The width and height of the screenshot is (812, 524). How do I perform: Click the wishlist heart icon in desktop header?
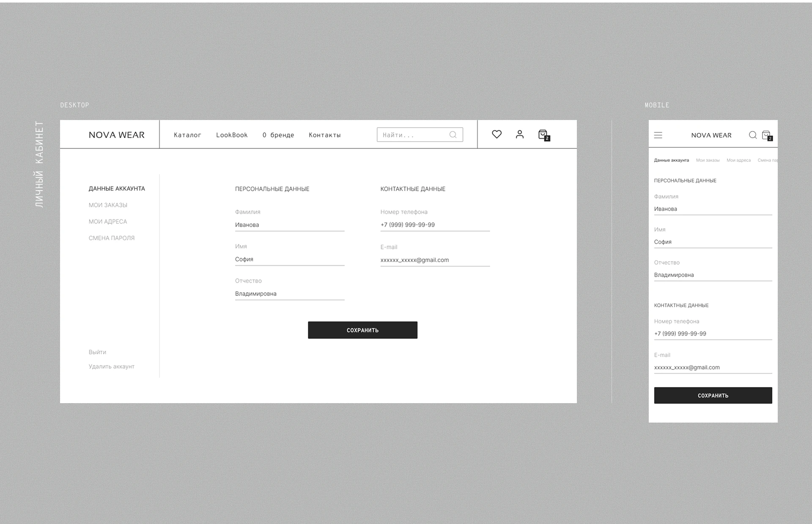(497, 134)
